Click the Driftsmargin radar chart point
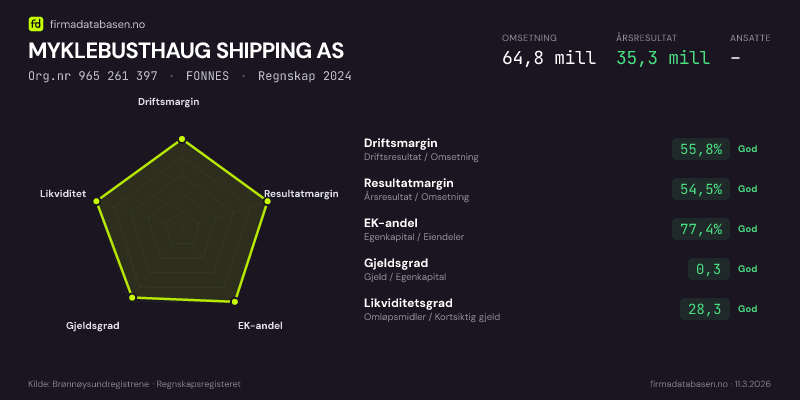Screen dimensions: 800x400 (181, 139)
